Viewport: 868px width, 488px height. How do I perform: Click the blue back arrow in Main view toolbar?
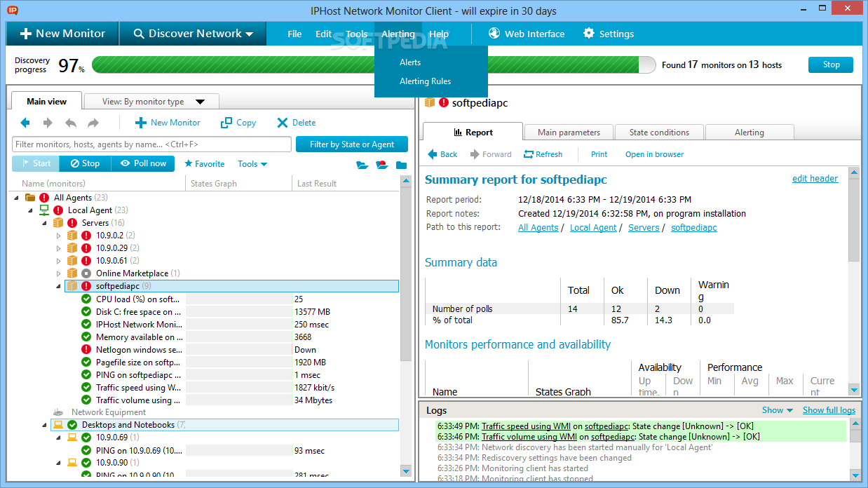pyautogui.click(x=25, y=123)
